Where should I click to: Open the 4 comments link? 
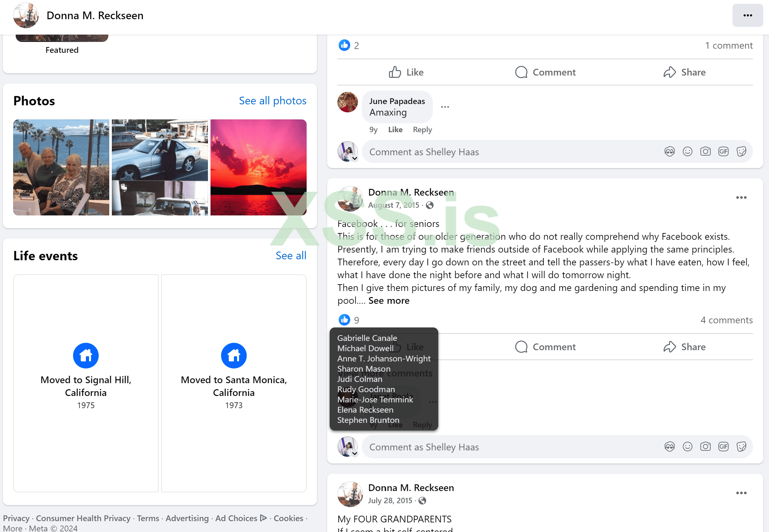coord(726,320)
